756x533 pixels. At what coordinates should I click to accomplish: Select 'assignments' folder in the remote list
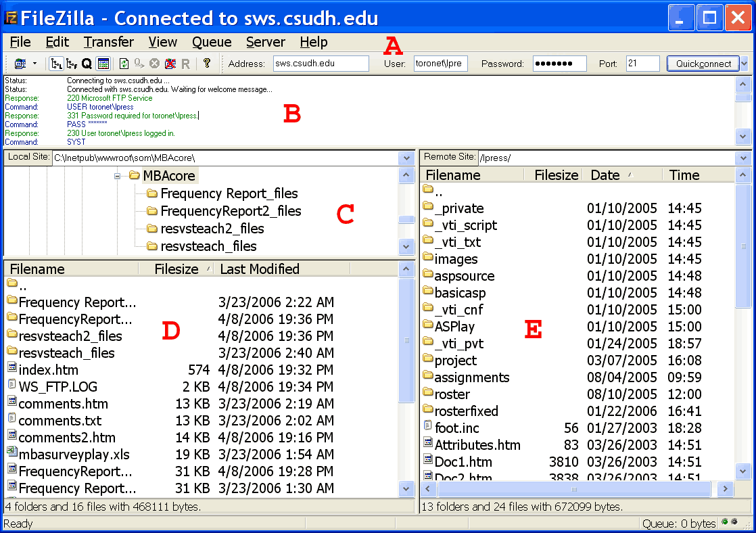pos(472,377)
